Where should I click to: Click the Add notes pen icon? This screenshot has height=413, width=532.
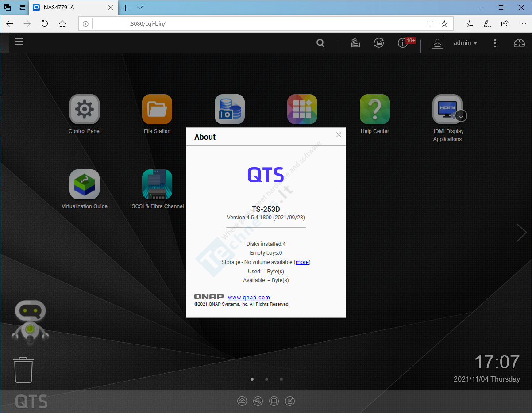487,23
